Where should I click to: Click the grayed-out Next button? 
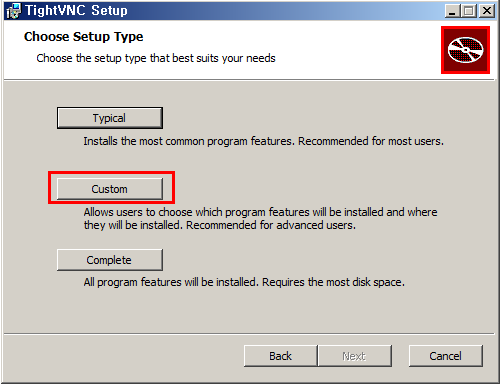(354, 356)
